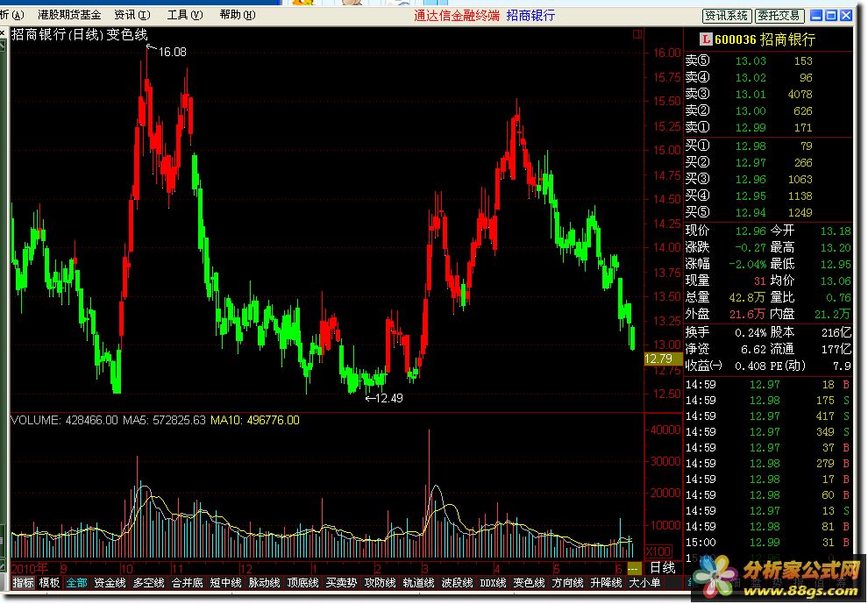The height and width of the screenshot is (604, 868).
Task: Switch to the 轨道线 indicator
Action: click(x=418, y=583)
